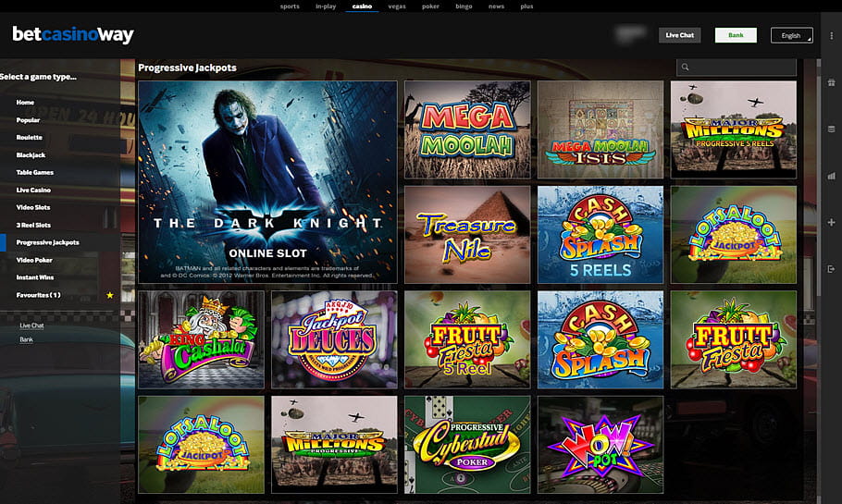The height and width of the screenshot is (504, 842).
Task: Click the Live Chat button in the header
Action: click(680, 35)
